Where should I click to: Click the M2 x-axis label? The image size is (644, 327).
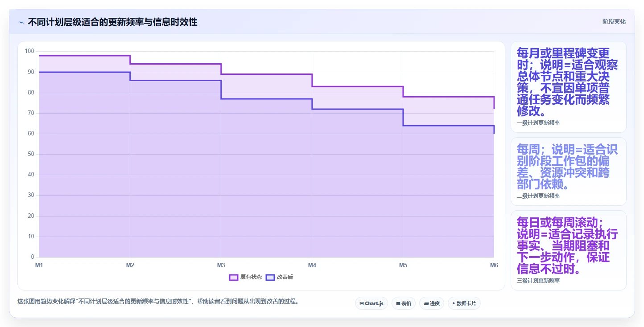130,265
